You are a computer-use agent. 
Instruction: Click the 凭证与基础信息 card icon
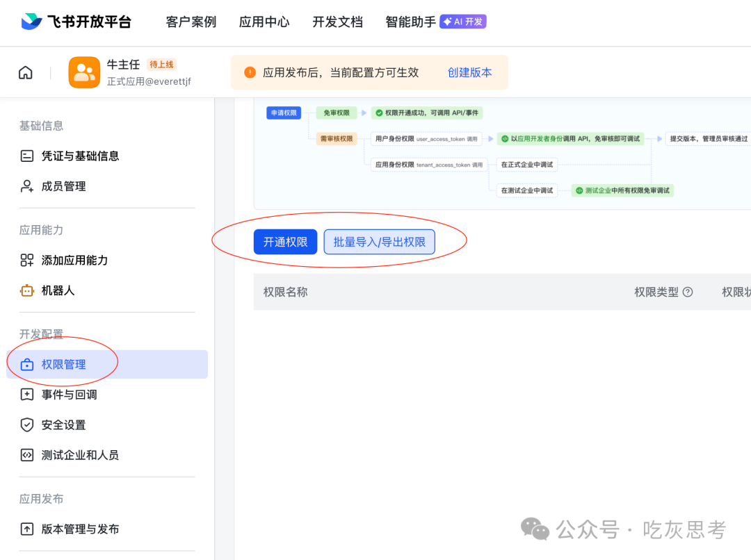click(27, 156)
